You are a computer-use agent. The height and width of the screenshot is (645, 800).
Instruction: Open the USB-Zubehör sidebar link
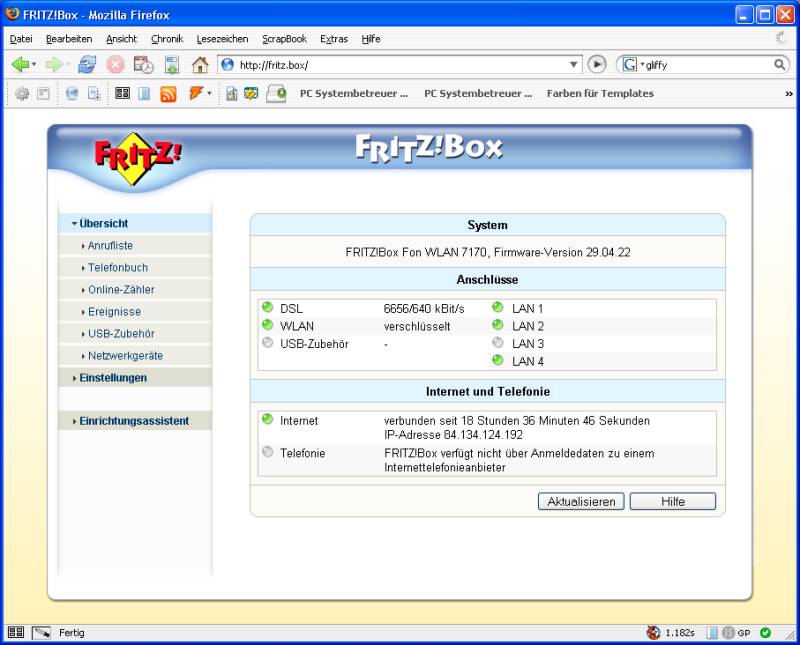click(x=121, y=333)
